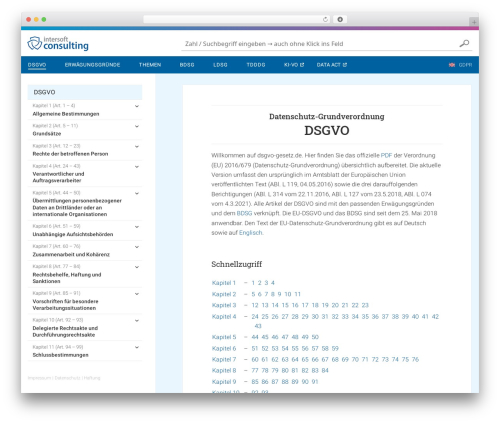Jump to Article 4 in Schnellzugriff
This screenshot has height=423, width=500.
273,283
